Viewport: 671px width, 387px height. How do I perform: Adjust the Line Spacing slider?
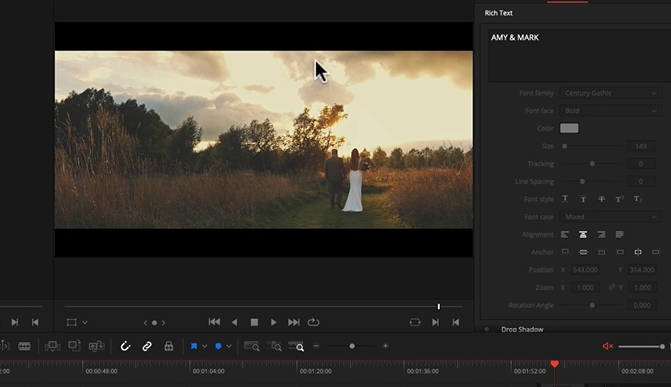592,182
